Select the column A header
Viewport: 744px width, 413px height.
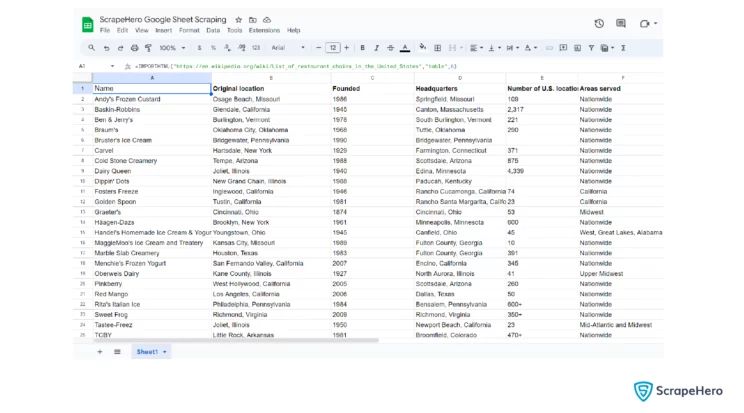tap(152, 78)
